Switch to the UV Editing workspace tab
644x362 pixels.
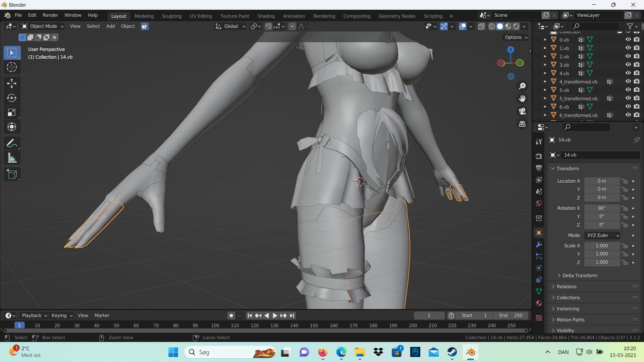[201, 16]
